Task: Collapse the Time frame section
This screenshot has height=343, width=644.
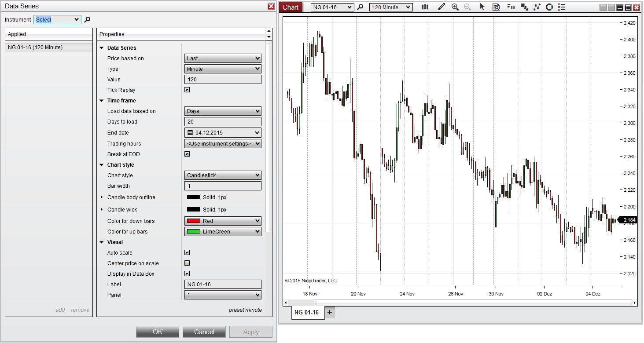Action: point(102,101)
